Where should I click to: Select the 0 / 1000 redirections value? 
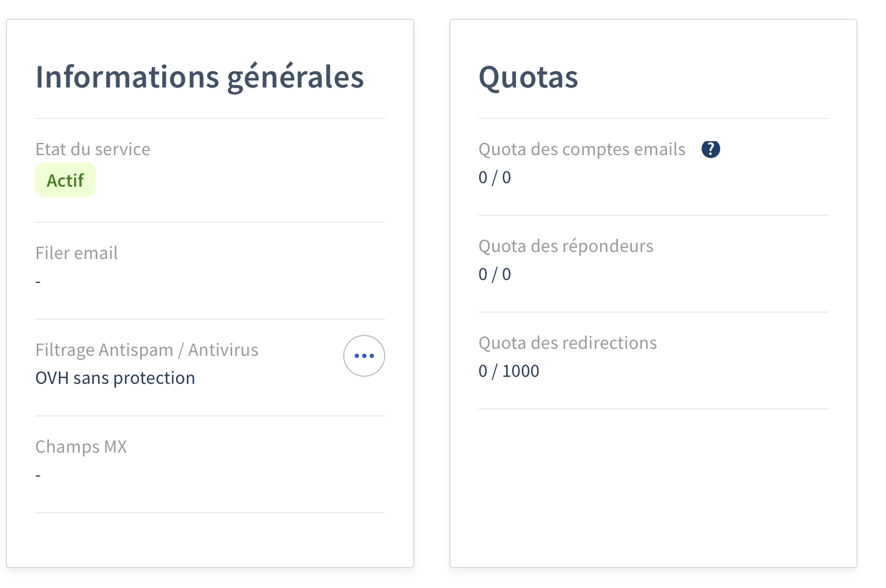pos(508,371)
